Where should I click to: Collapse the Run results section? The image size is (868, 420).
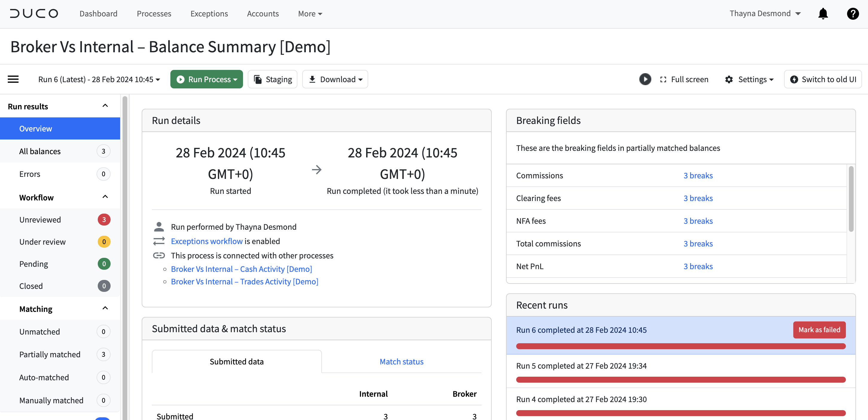click(x=105, y=106)
